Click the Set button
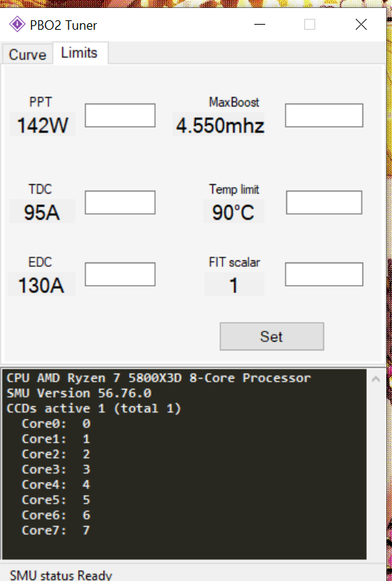This screenshot has width=392, height=581. tap(272, 337)
